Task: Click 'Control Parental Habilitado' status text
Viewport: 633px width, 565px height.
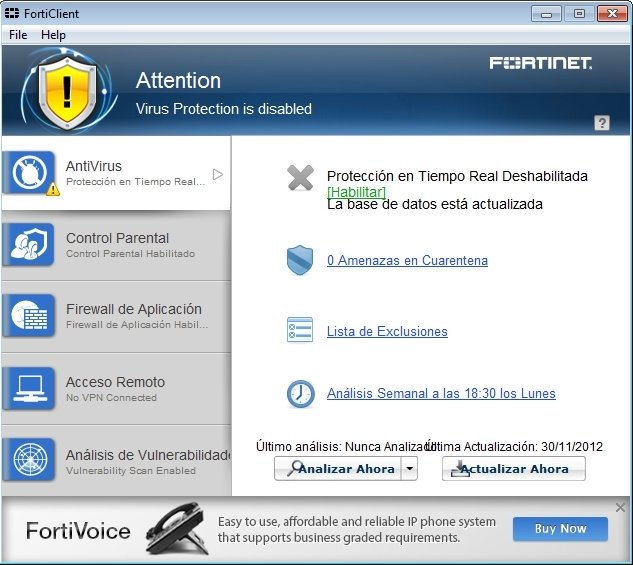Action: point(130,253)
